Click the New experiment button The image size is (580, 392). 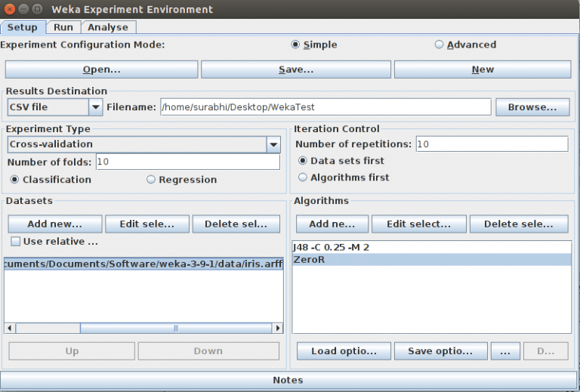tap(483, 69)
